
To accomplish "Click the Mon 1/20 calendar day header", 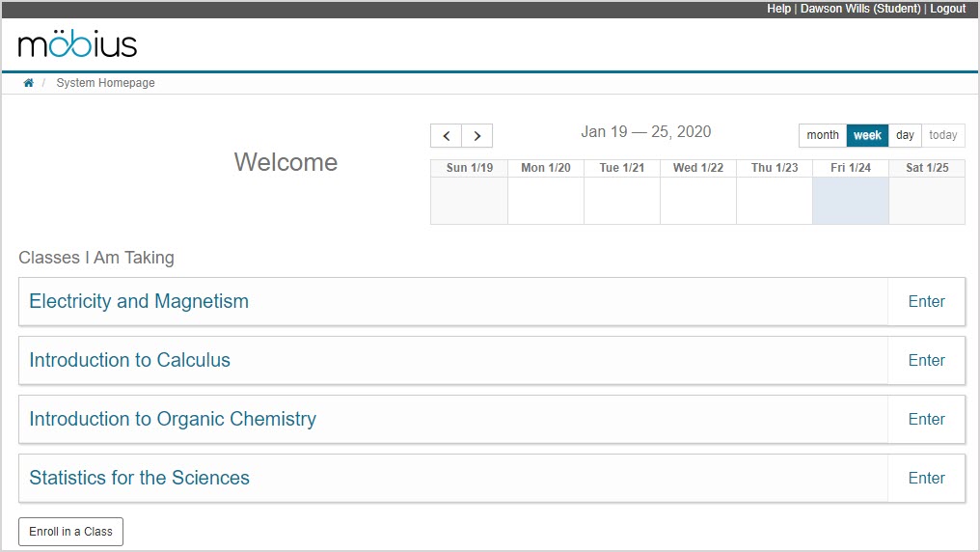I will (x=545, y=168).
